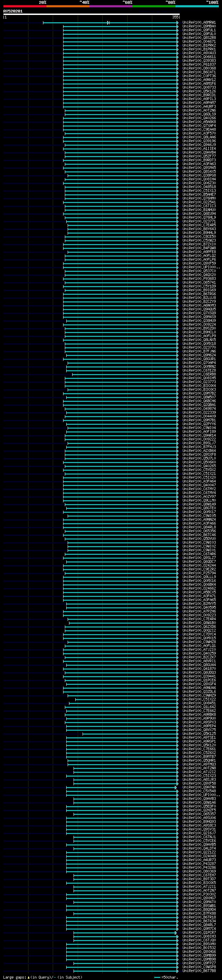Select the label UniRef100_C9EA48
Screen dimensions: 222x980
coord(199,129)
